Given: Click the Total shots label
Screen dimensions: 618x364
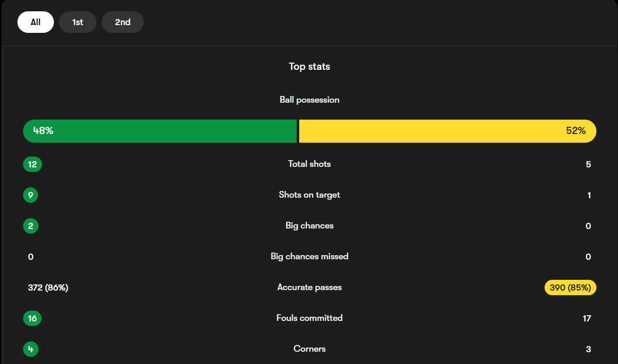Looking at the screenshot, I should click(x=310, y=164).
